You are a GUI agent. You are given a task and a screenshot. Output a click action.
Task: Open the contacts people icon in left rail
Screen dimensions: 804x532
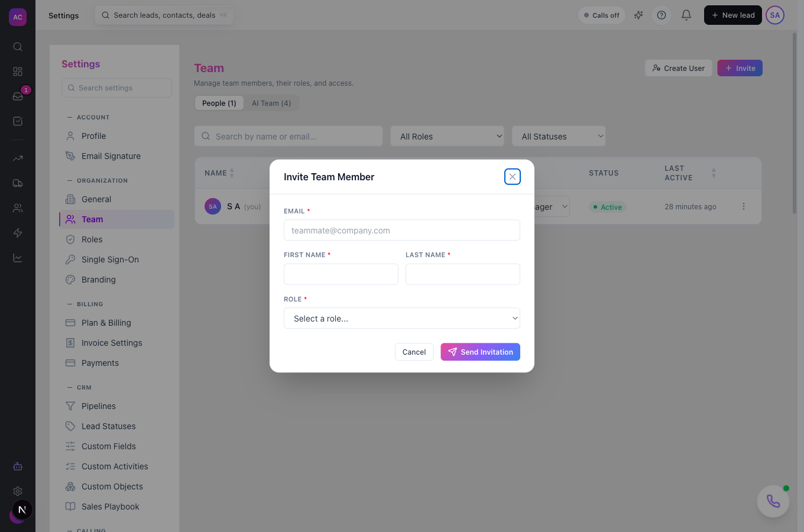click(x=18, y=208)
